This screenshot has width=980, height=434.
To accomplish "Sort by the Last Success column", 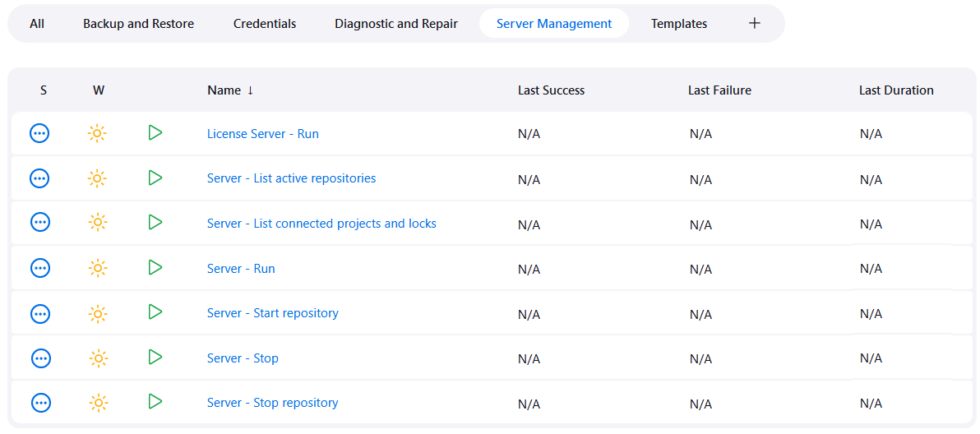I will coord(551,90).
